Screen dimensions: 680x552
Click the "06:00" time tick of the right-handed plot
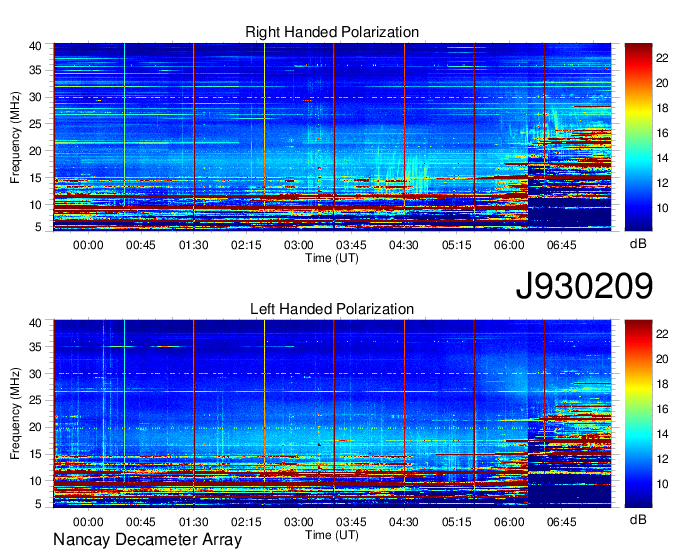[x=509, y=245]
